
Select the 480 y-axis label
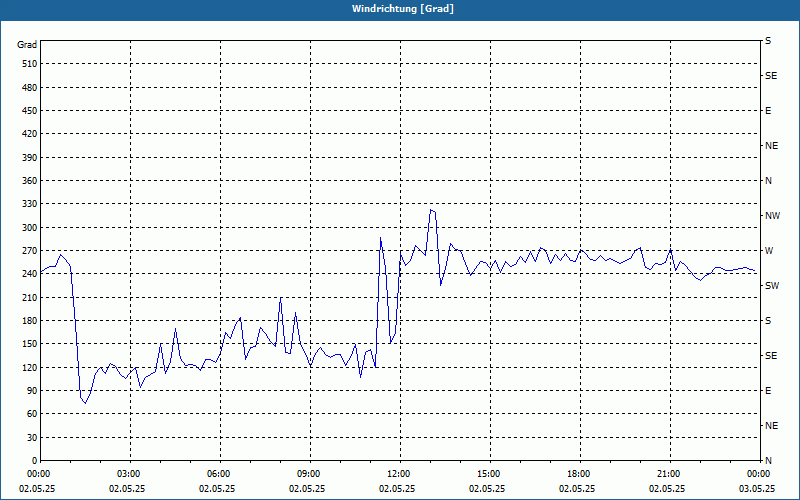(30, 88)
